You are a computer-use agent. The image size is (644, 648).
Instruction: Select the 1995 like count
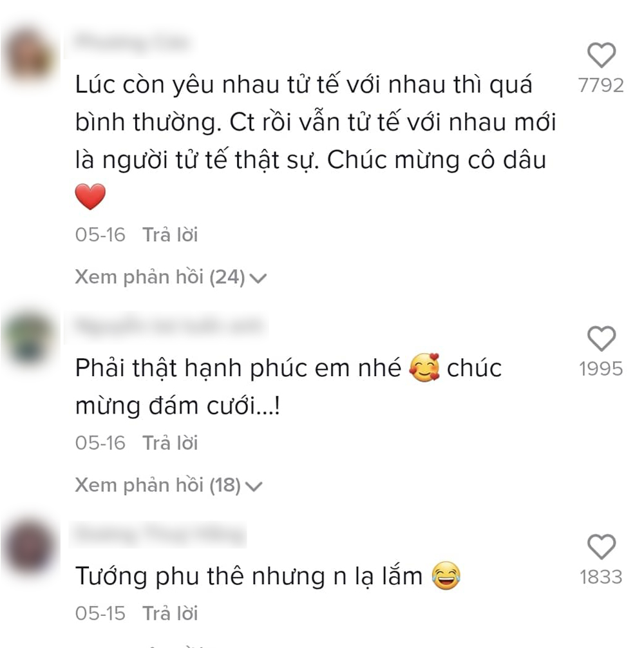point(601,369)
